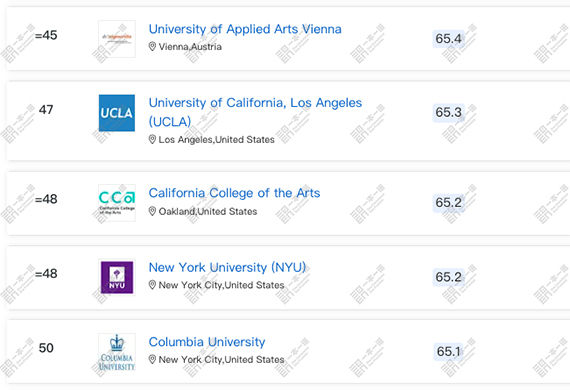Screen dimensions: 570x390
Task: Click University of Applied Arts Vienna logo
Action: click(x=117, y=39)
